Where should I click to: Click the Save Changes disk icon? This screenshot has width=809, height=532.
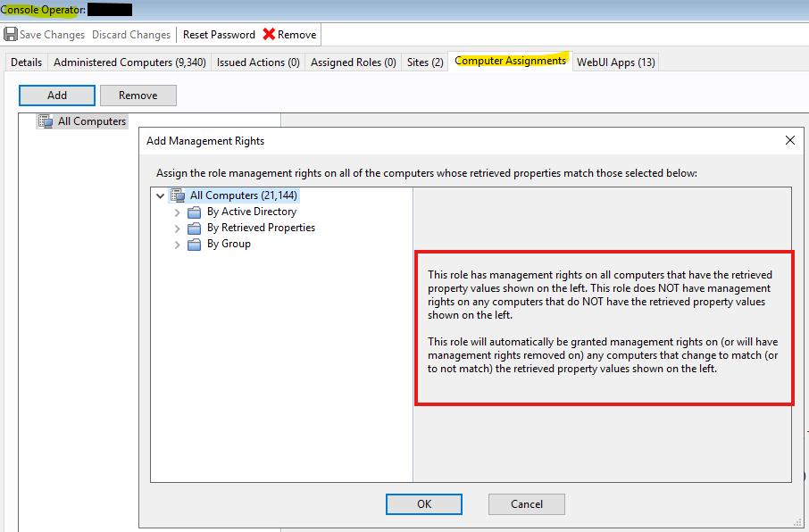tap(12, 34)
